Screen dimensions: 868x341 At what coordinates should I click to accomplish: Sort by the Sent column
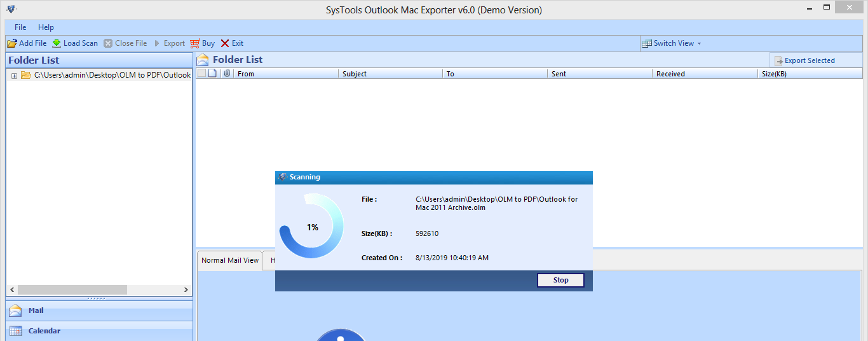coord(600,74)
